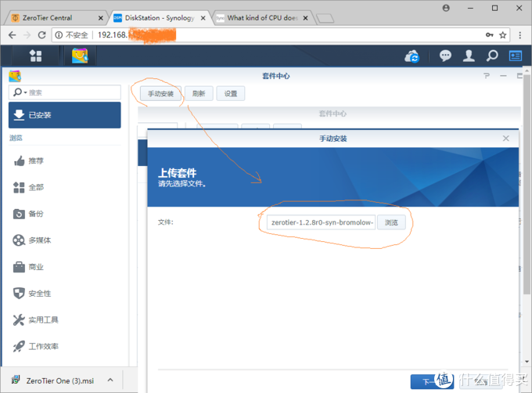Image resolution: width=532 pixels, height=393 pixels.
Task: Click the package file path field
Action: tap(321, 222)
